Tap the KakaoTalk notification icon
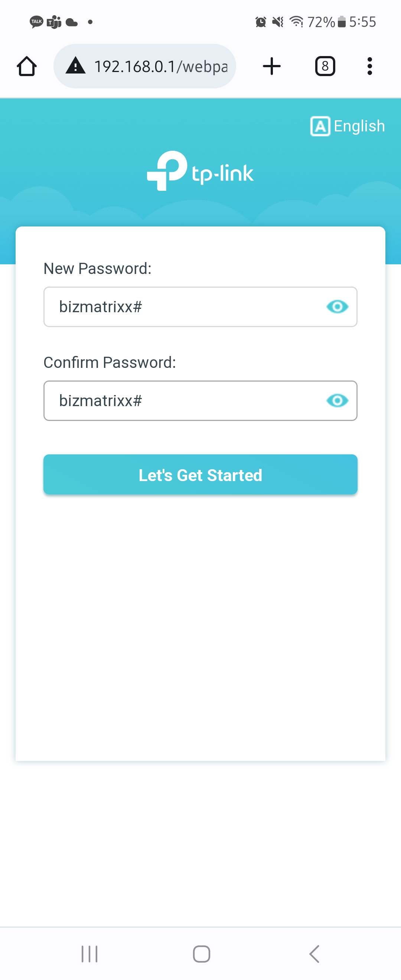The width and height of the screenshot is (401, 980). tap(36, 22)
